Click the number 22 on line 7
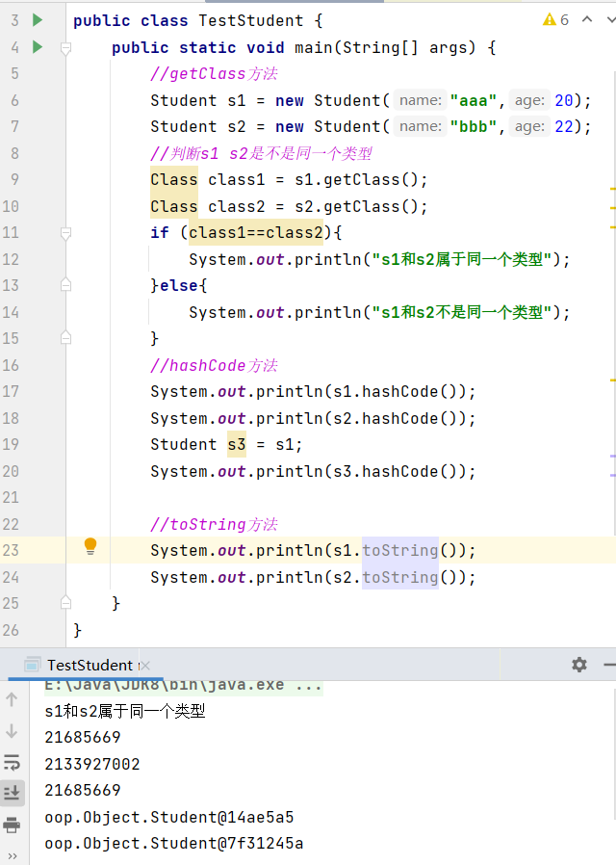Screen dimensions: 616x865 (564, 127)
